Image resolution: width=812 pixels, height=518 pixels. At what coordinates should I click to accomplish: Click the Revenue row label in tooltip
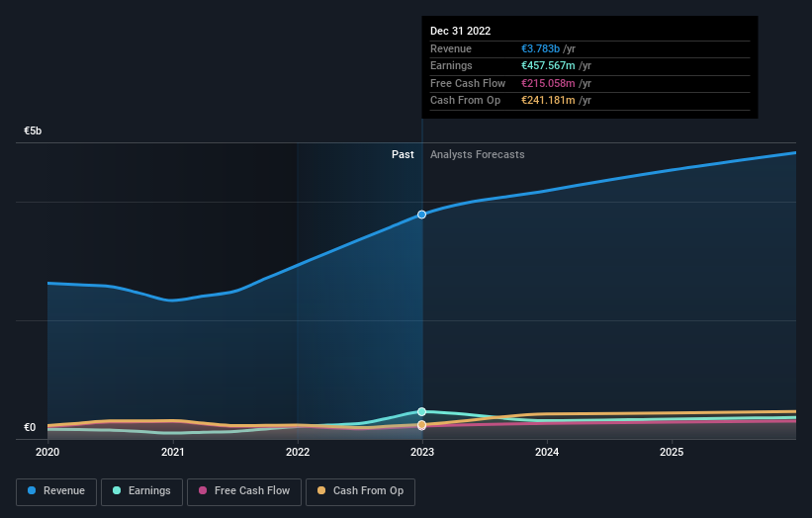[451, 48]
